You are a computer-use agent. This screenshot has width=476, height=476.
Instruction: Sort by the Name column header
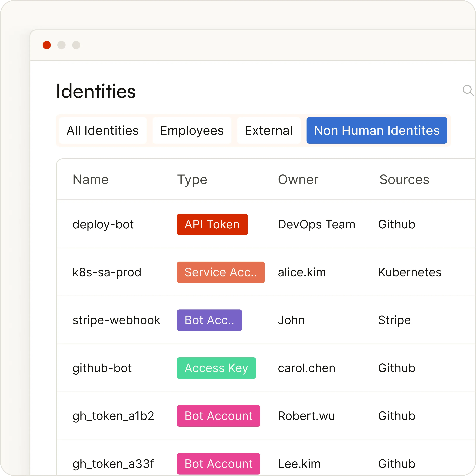(x=90, y=179)
